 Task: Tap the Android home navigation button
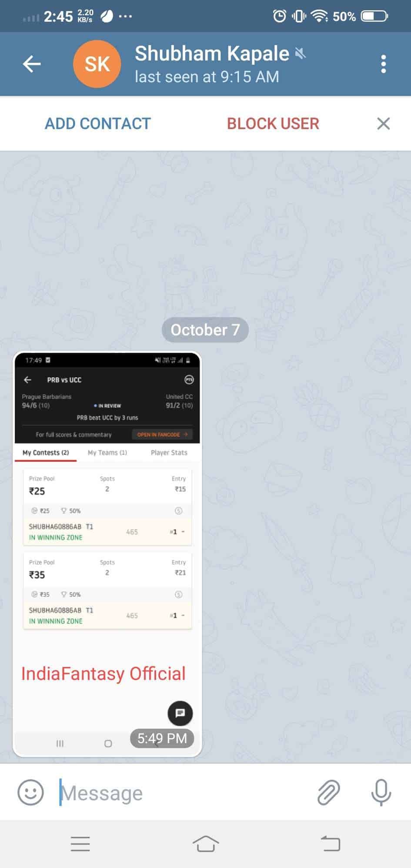coord(205,844)
